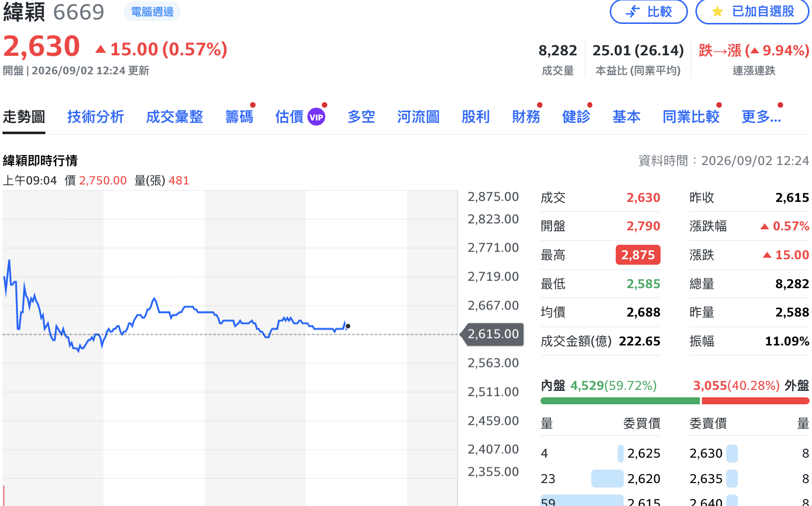Click the highlighted 最高 2,875 value
The image size is (812, 506).
(x=638, y=255)
